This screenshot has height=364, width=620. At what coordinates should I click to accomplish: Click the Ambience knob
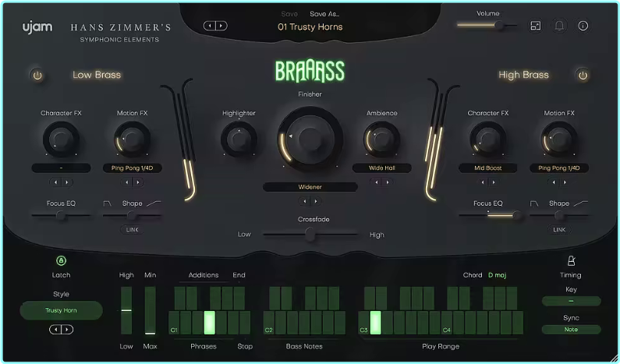pyautogui.click(x=381, y=139)
